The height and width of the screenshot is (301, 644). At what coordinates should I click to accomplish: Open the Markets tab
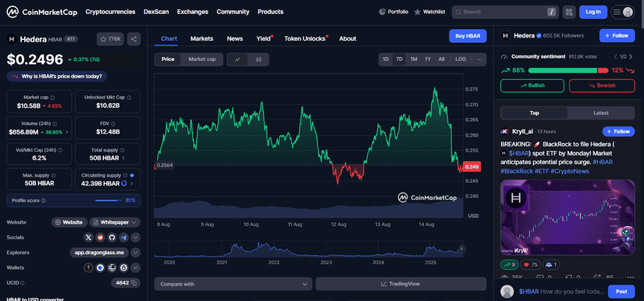click(x=201, y=38)
